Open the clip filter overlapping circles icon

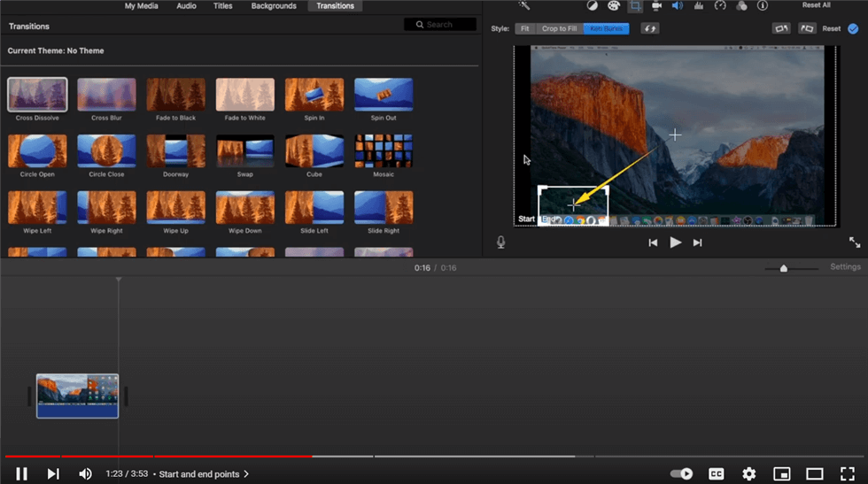(741, 5)
